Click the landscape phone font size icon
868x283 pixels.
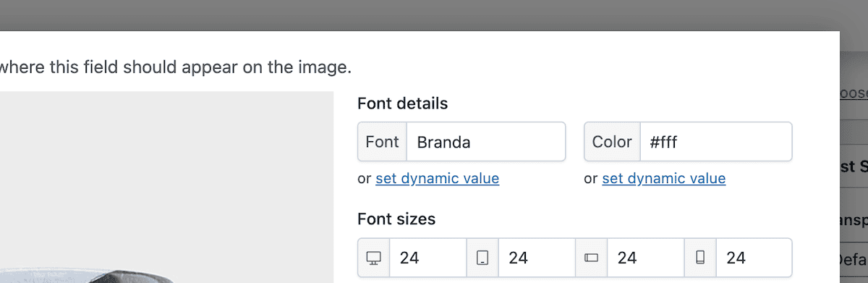click(x=592, y=258)
